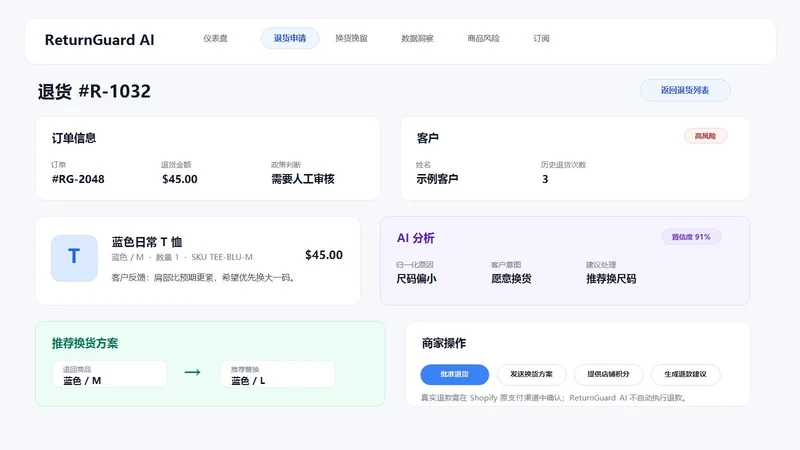Switch to the 换货挽留 tab
This screenshot has height=450, width=800.
351,38
